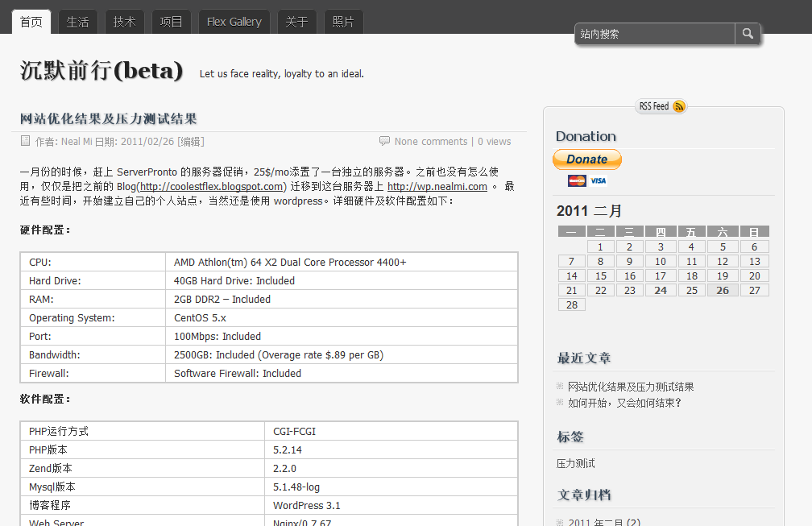Click the CentOS 5.x cell
The width and height of the screenshot is (812, 526).
coord(342,318)
